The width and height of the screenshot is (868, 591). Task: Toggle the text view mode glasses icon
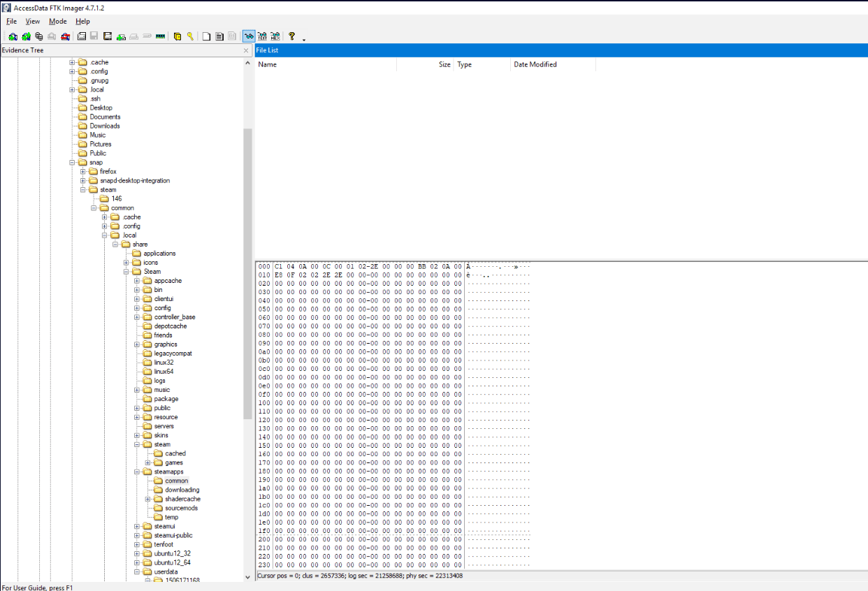pos(262,36)
